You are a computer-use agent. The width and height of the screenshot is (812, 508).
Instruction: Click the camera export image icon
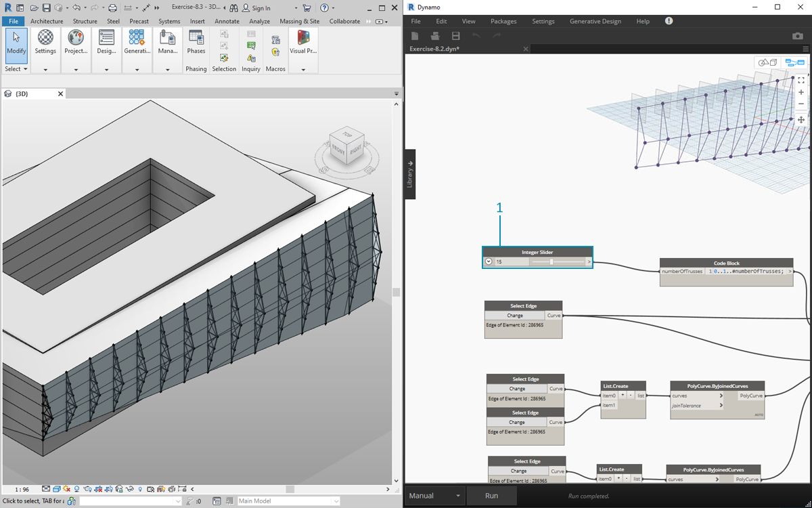(797, 35)
